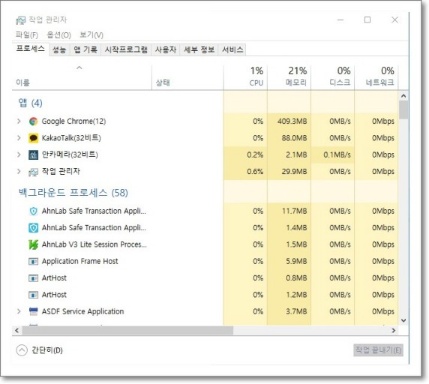
Task: Click first AhnLab Safe Transaction shield icon
Action: tap(33, 211)
